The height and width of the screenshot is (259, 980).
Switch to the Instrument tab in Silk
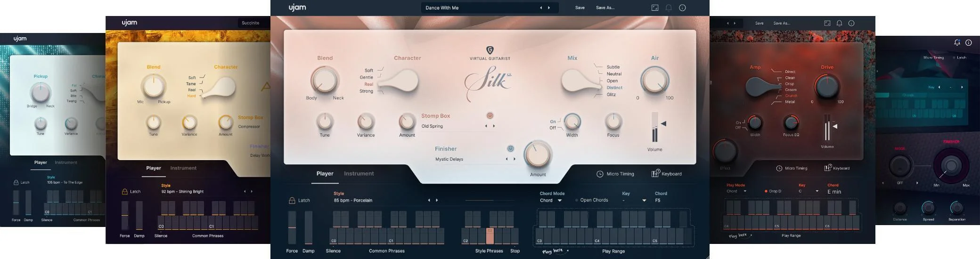click(359, 173)
